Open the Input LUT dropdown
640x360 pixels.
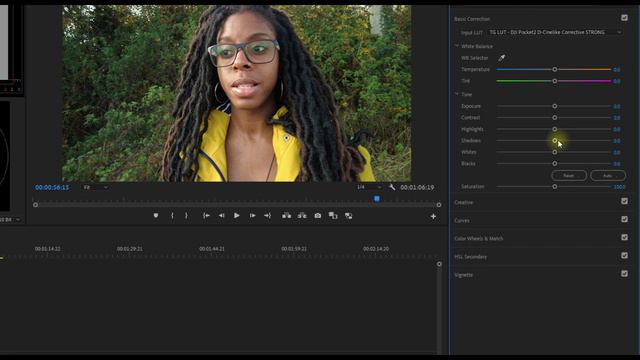[555, 32]
